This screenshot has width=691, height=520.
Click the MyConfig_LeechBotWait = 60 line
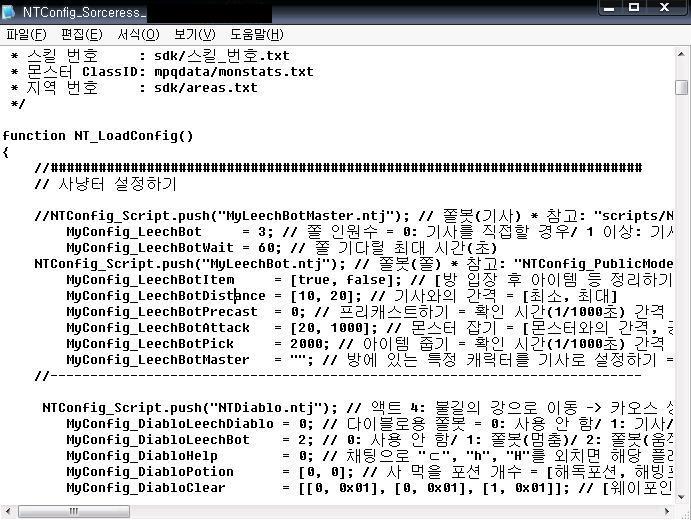[282, 248]
